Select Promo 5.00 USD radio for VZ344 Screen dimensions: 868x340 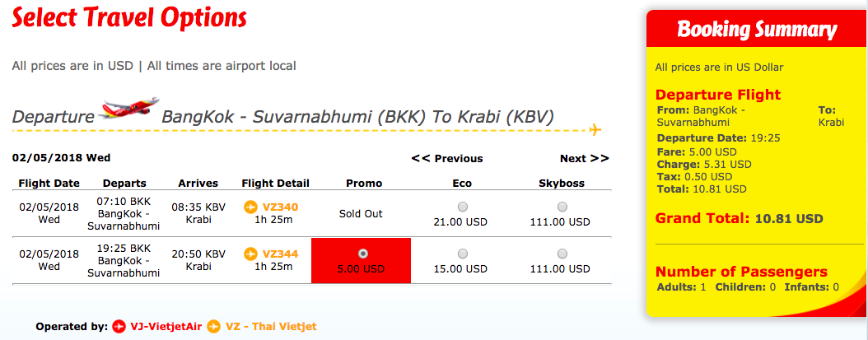tap(362, 253)
